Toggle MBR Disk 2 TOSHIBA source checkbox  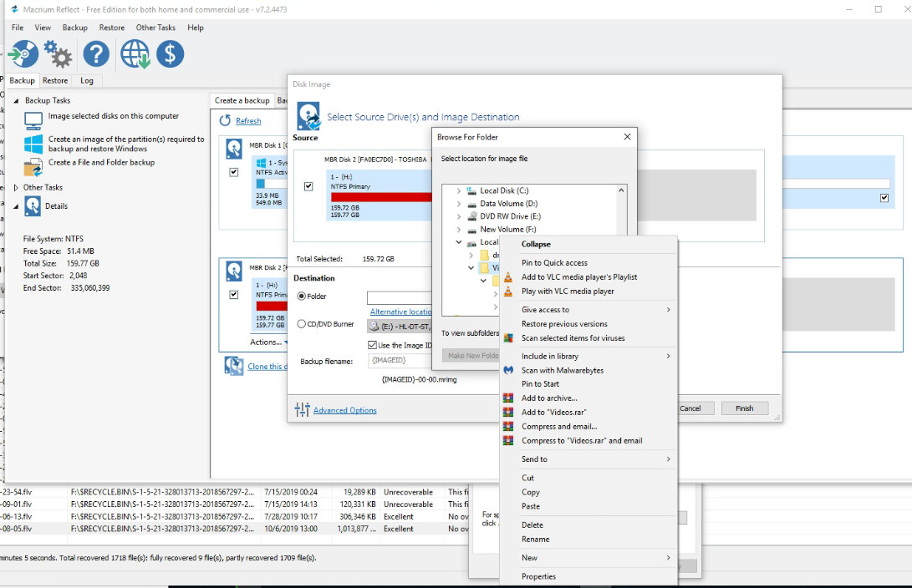coord(308,186)
